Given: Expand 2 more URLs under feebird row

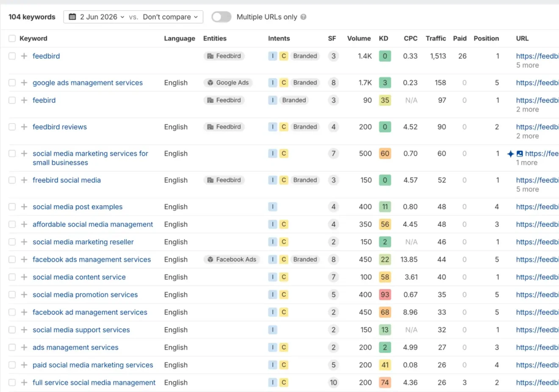Looking at the screenshot, I should [527, 109].
